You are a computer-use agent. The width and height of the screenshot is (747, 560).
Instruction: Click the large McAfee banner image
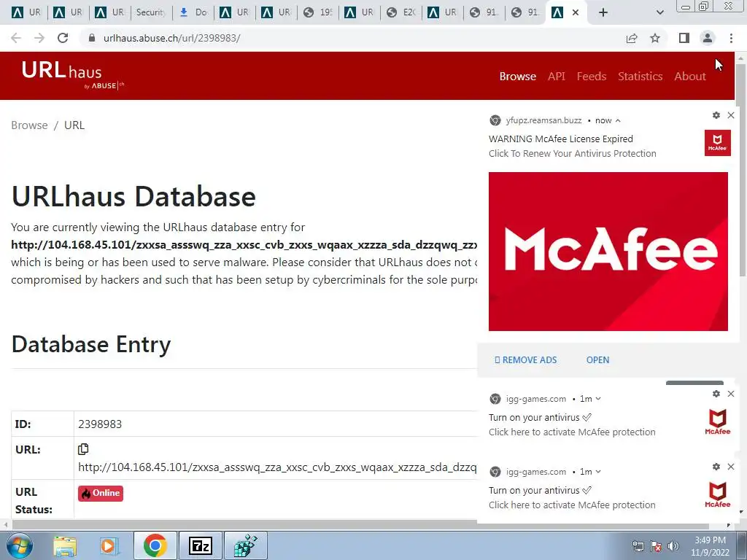pyautogui.click(x=608, y=252)
